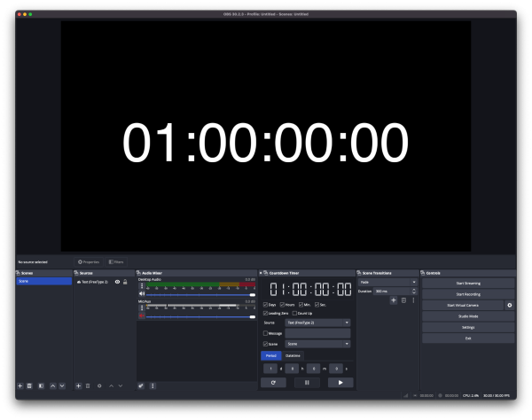Viewport: 532px width, 420px height.
Task: Open virtual camera settings gear icon
Action: [x=509, y=305]
